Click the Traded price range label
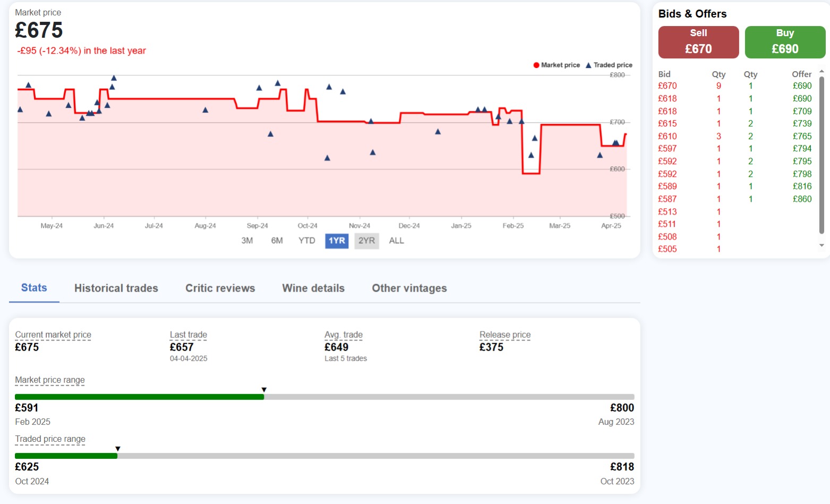The width and height of the screenshot is (830, 504). [50, 439]
